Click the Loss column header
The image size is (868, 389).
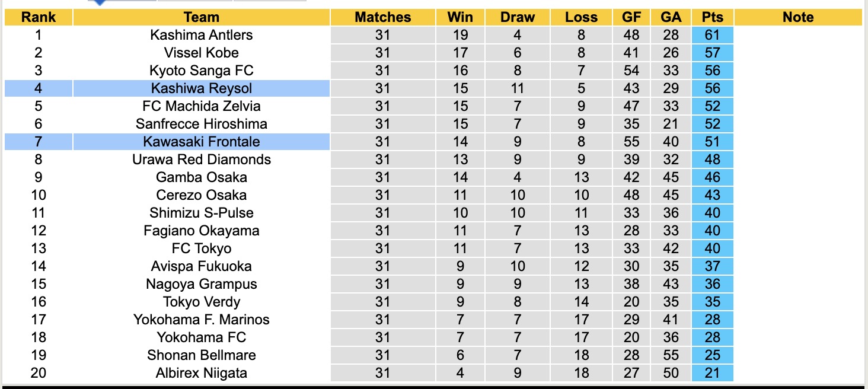point(581,17)
